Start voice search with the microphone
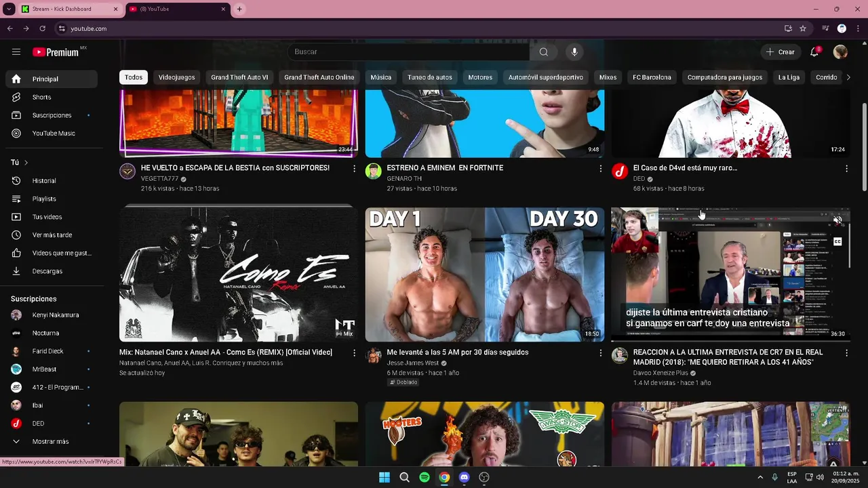This screenshot has height=488, width=868. point(574,52)
